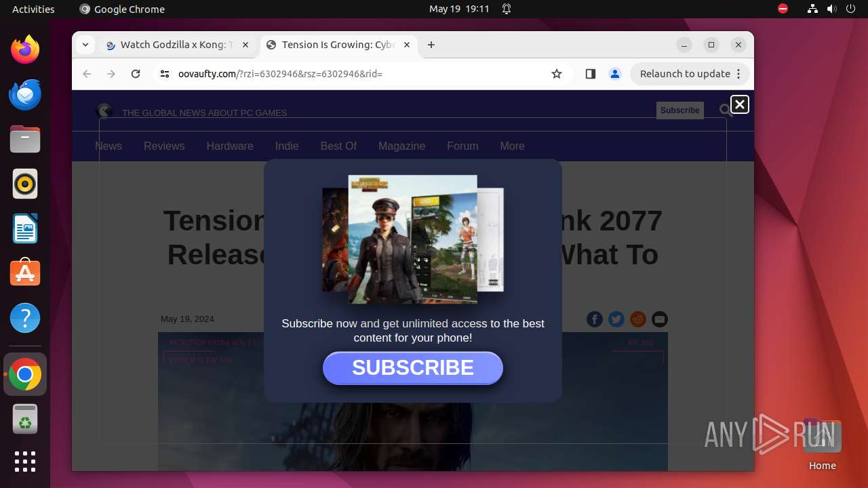This screenshot has width=868, height=488.
Task: Close the Godzilla x Kong tab
Action: tap(245, 45)
